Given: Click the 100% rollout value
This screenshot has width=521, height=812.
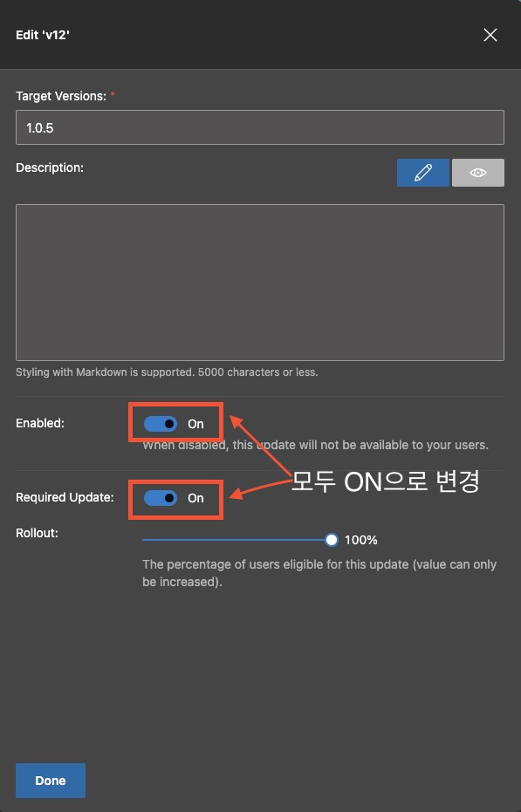Looking at the screenshot, I should pyautogui.click(x=360, y=540).
